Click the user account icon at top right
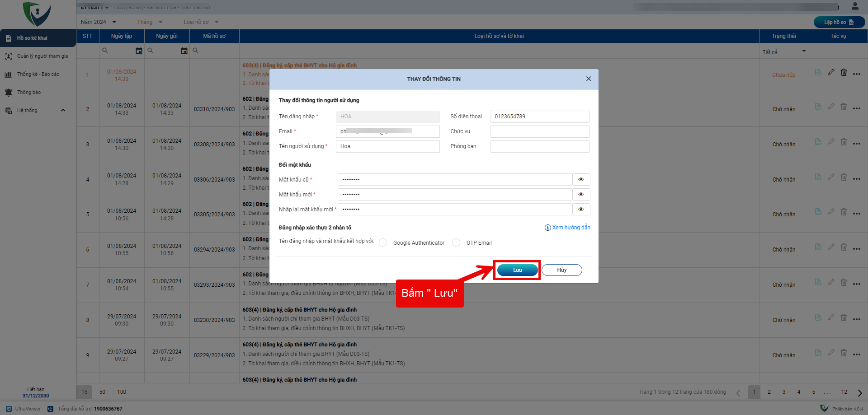Viewport: 868px width, 415px height. [855, 6]
